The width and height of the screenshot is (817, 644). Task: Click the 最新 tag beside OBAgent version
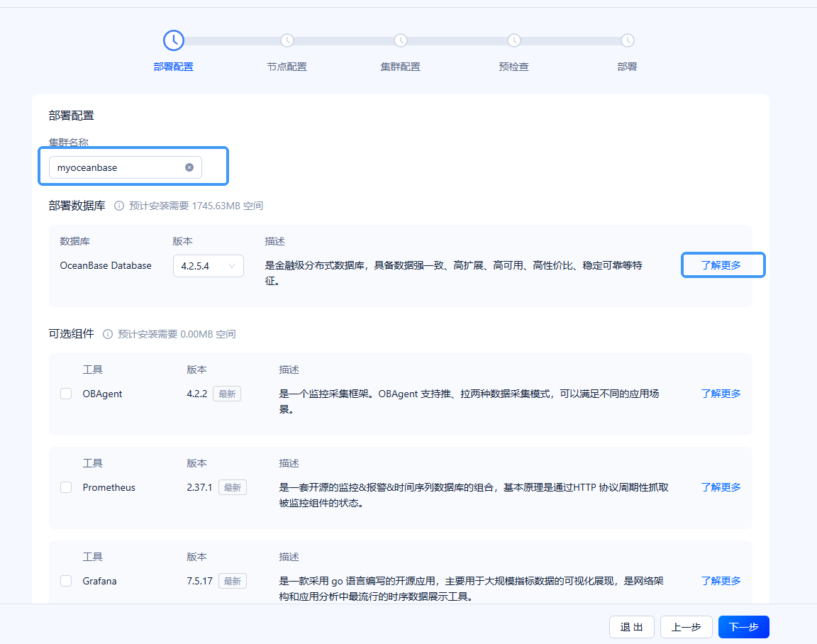click(227, 394)
